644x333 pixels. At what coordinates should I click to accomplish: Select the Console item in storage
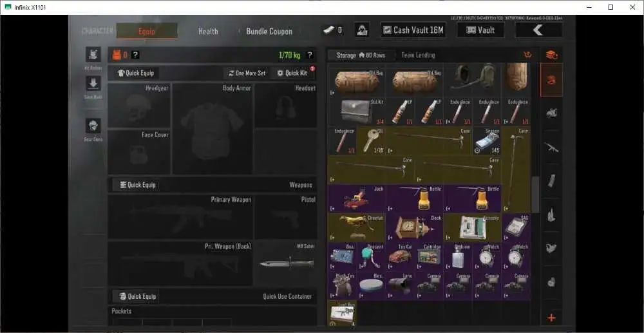click(x=472, y=227)
